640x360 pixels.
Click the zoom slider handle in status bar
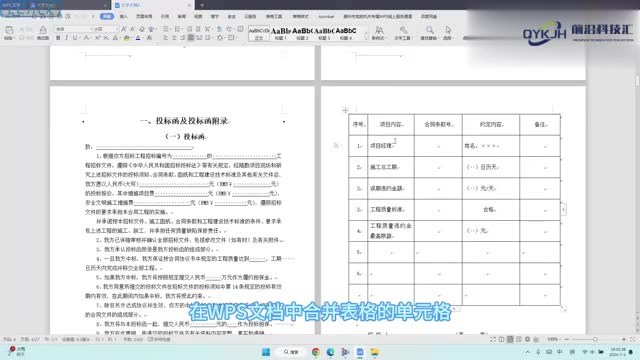[595, 339]
